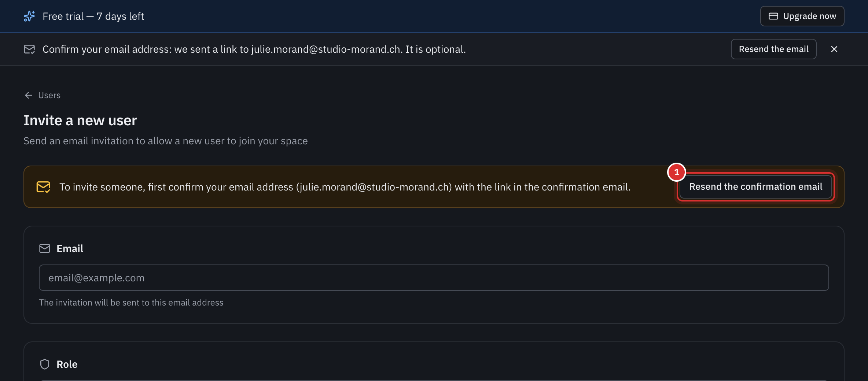Click the 'To invite someone, first confirm' warning text
This screenshot has width=868, height=381.
click(345, 187)
